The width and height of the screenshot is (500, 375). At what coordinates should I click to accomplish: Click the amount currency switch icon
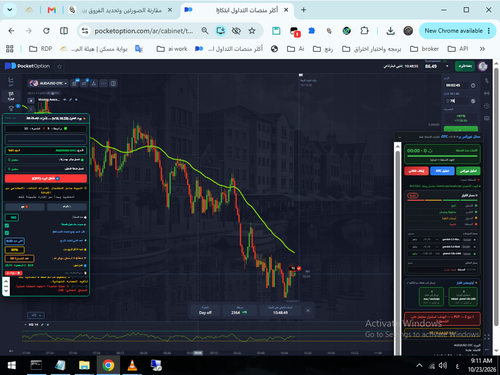coord(473,101)
